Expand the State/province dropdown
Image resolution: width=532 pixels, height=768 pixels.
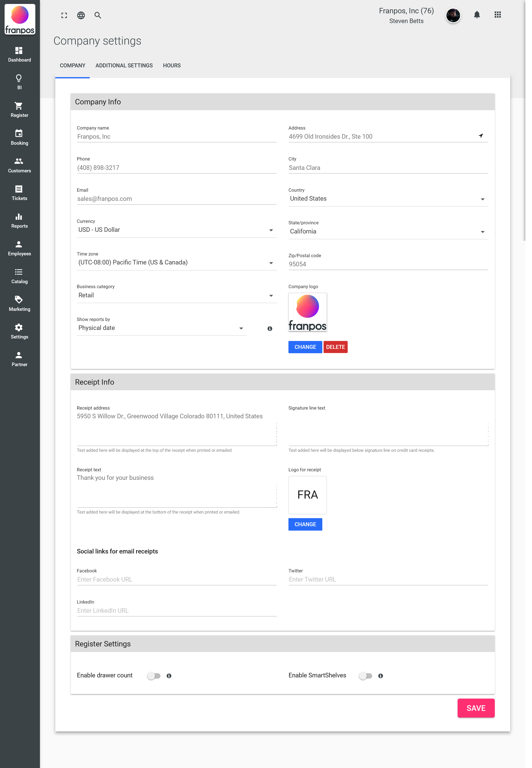388,231
